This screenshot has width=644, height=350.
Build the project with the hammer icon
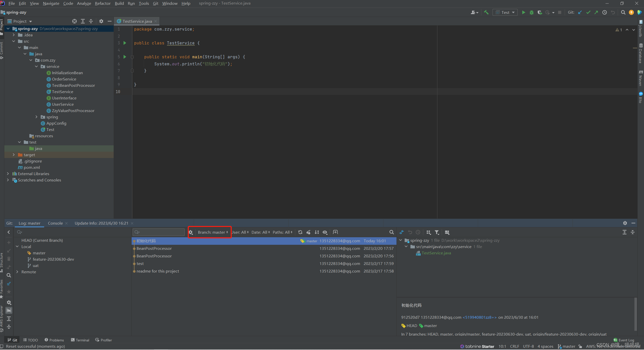(x=486, y=12)
